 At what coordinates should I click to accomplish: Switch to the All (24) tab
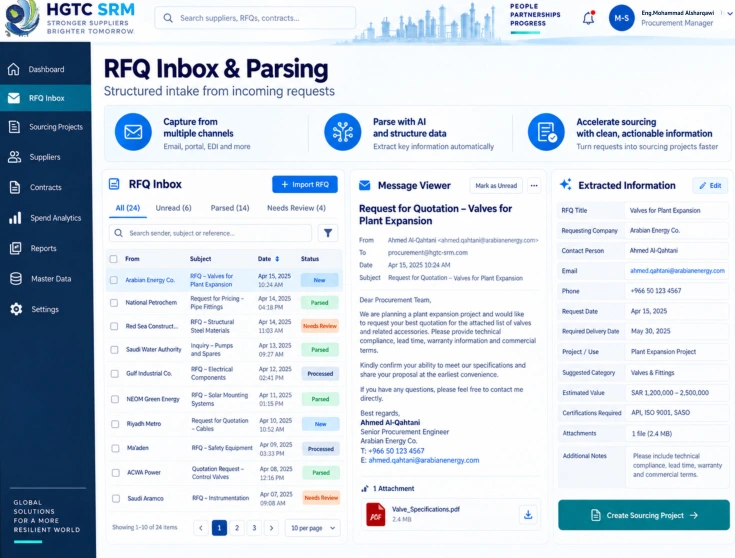pyautogui.click(x=128, y=208)
